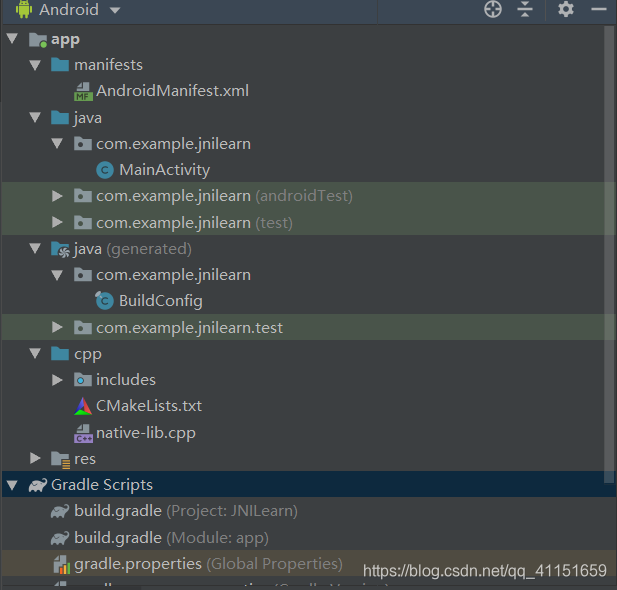
Task: Select the MainActivity class
Action: click(x=164, y=170)
